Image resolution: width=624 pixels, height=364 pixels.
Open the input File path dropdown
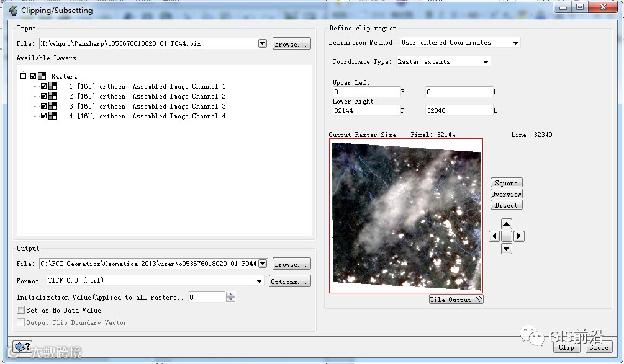tap(262, 43)
